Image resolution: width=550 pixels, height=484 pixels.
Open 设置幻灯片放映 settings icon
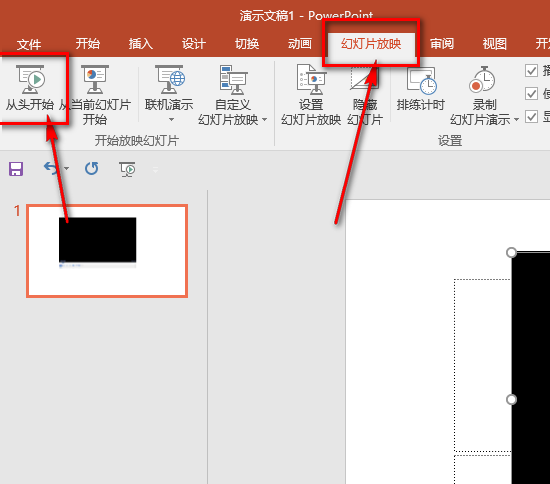click(x=311, y=79)
